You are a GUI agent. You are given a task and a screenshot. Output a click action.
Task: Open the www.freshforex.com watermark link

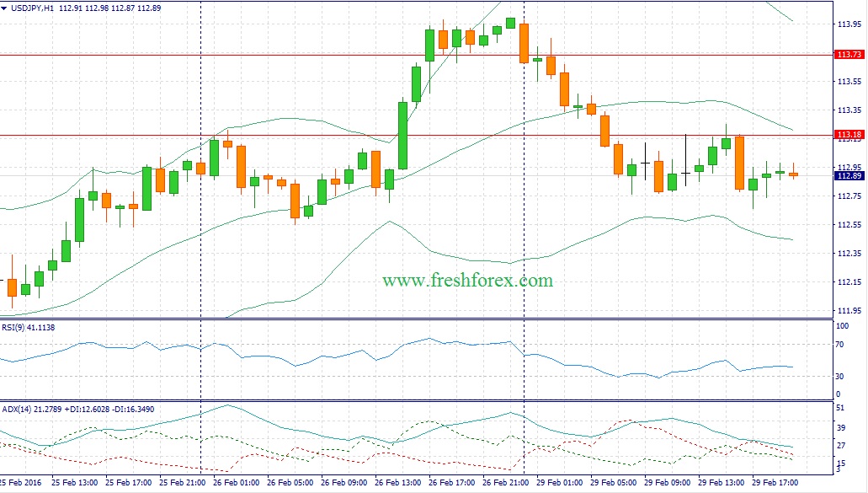pos(467,280)
